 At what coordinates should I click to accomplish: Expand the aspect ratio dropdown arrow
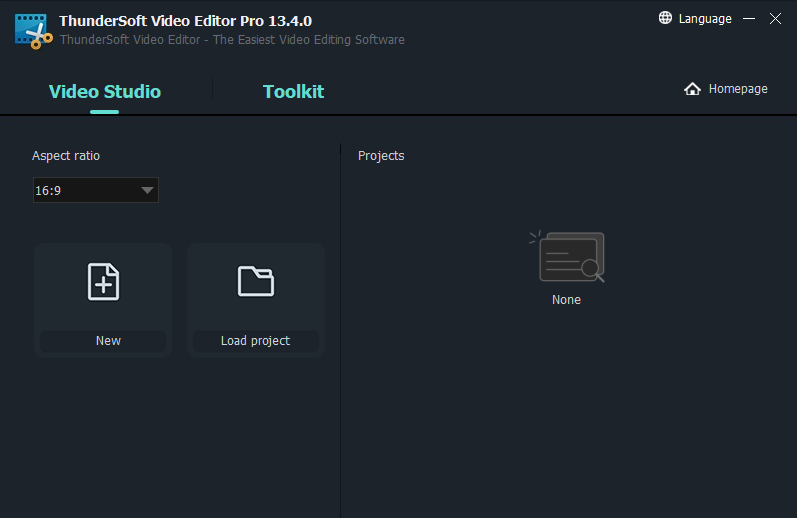point(147,190)
